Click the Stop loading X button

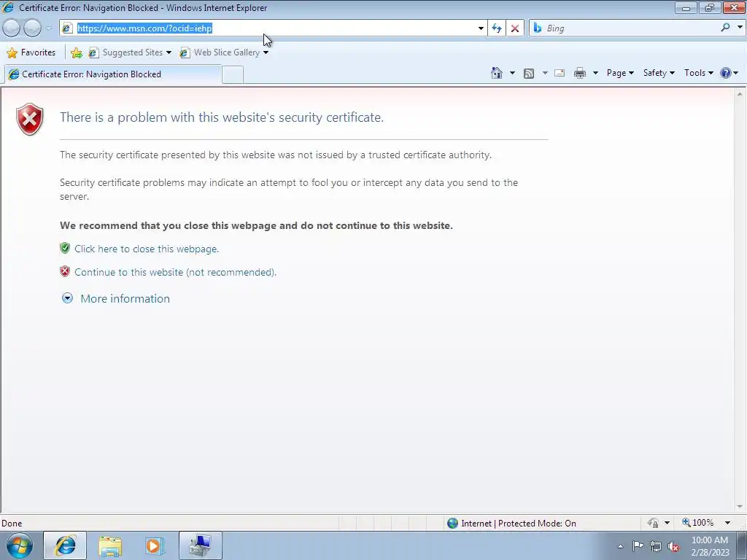click(514, 28)
